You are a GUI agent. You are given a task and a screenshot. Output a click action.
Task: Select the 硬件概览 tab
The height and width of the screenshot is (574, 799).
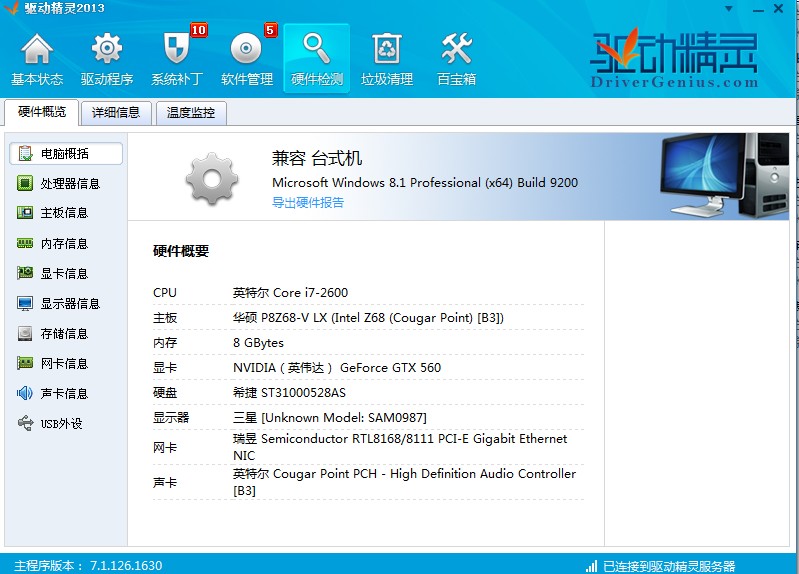(42, 112)
